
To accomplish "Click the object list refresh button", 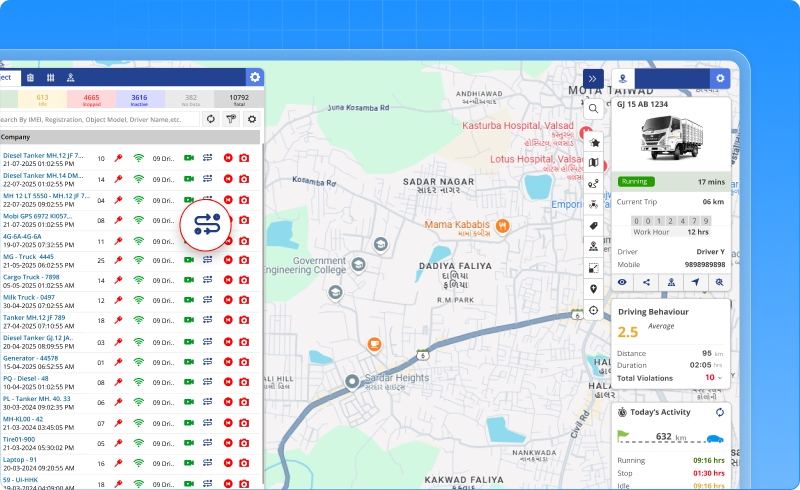I will pos(211,119).
